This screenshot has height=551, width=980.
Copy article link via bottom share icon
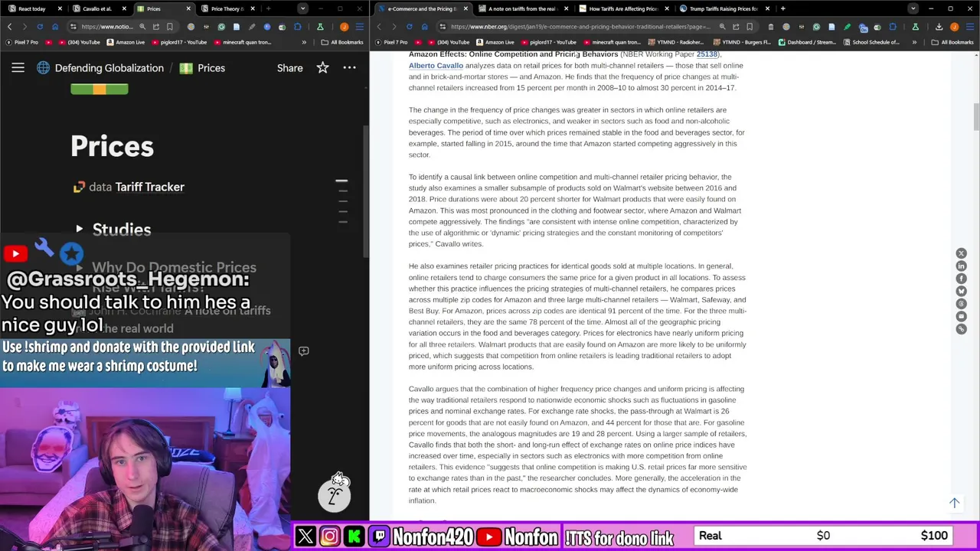pyautogui.click(x=961, y=329)
